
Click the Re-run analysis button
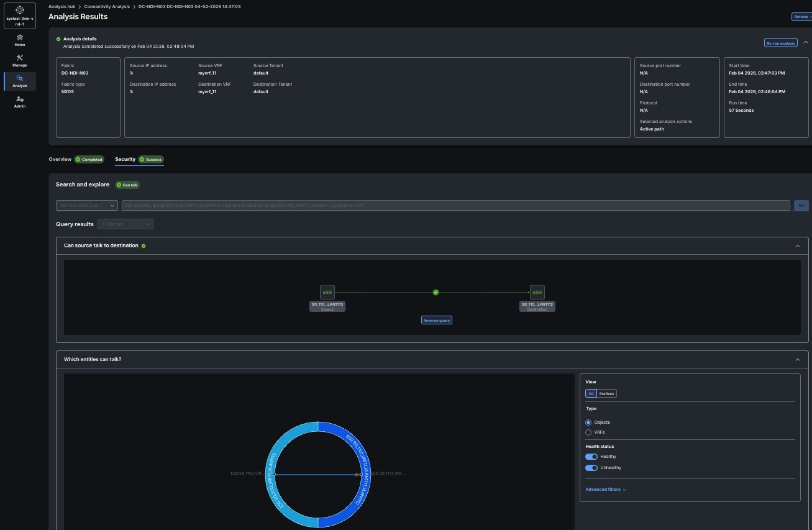point(780,43)
